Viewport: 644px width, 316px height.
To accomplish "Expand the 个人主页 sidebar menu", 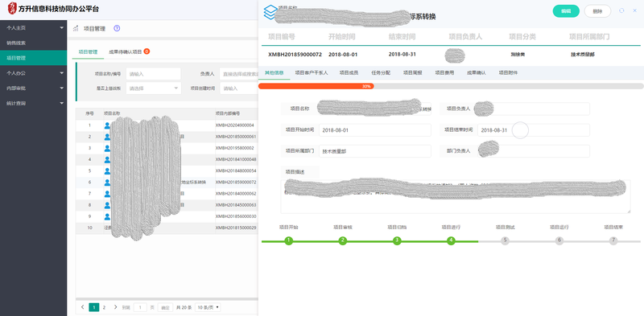I will pyautogui.click(x=33, y=27).
